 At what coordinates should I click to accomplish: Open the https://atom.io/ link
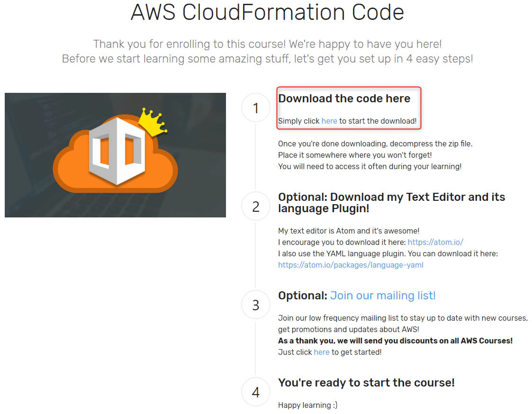[435, 243]
